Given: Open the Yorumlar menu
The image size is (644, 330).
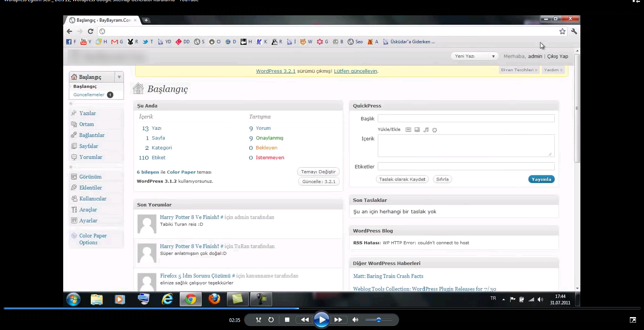Looking at the screenshot, I should point(91,157).
